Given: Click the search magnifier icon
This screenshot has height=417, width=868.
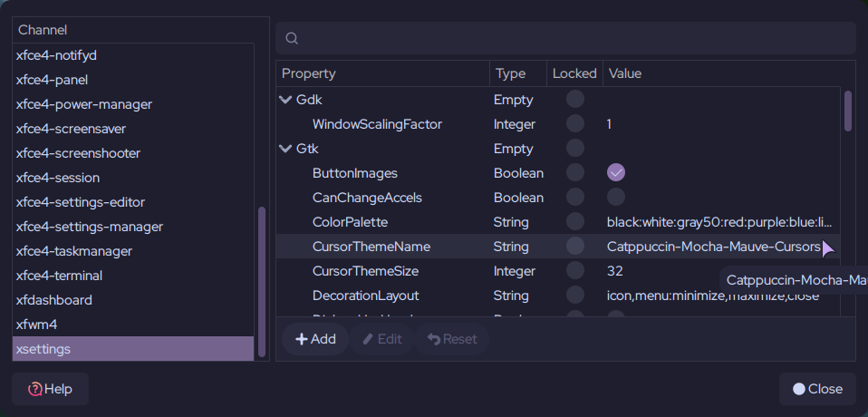Looking at the screenshot, I should pyautogui.click(x=292, y=38).
